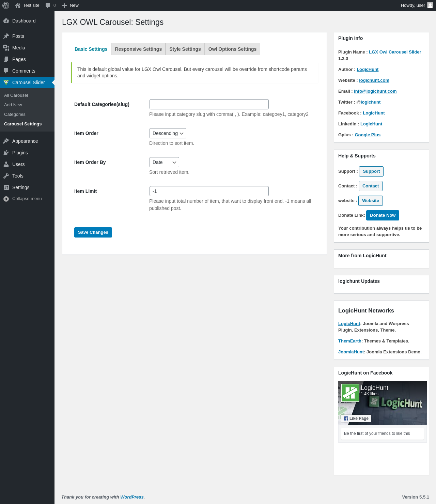Click the WordPress logo icon

click(x=6, y=5)
